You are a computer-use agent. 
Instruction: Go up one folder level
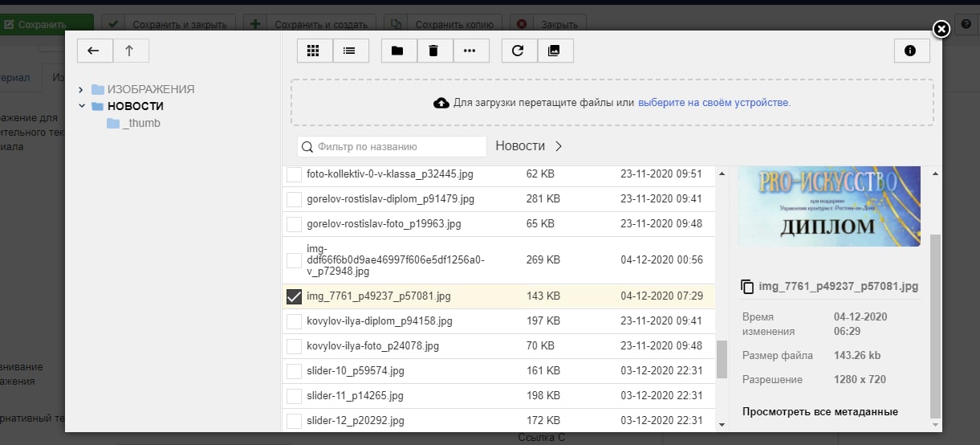click(130, 51)
